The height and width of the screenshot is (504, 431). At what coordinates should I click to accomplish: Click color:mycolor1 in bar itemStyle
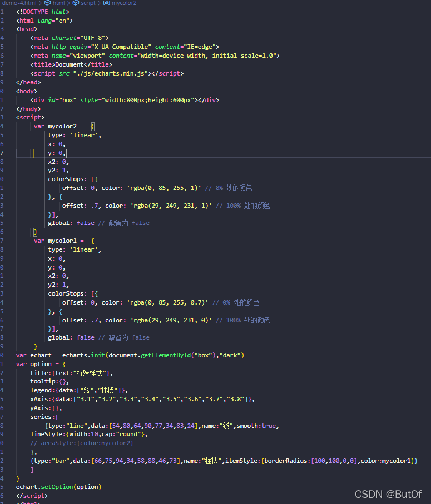coord(385,461)
